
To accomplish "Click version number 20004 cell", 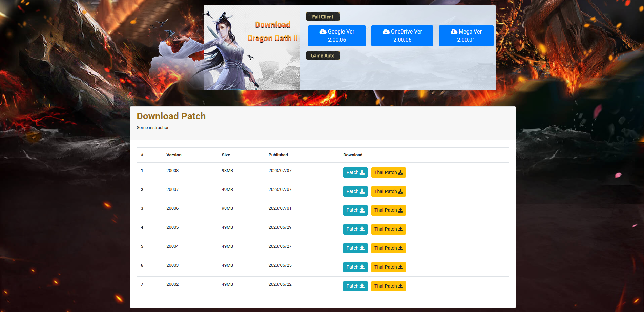I will point(172,246).
